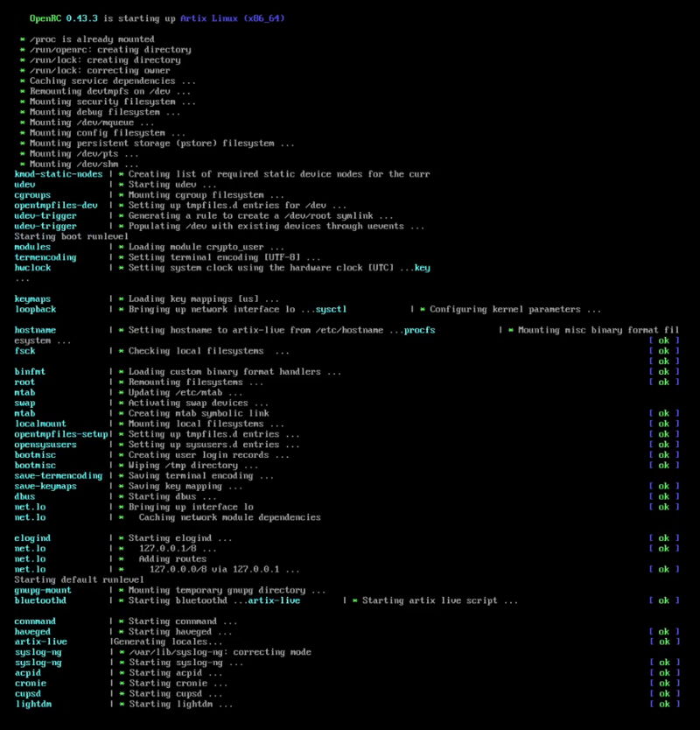Click the 'acpid' service name

28,673
